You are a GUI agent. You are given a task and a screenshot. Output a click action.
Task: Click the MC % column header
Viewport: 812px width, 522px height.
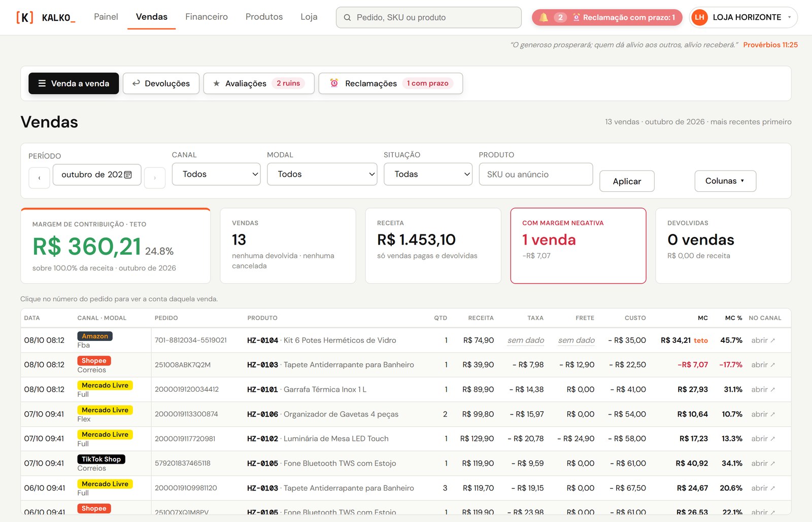(x=733, y=318)
